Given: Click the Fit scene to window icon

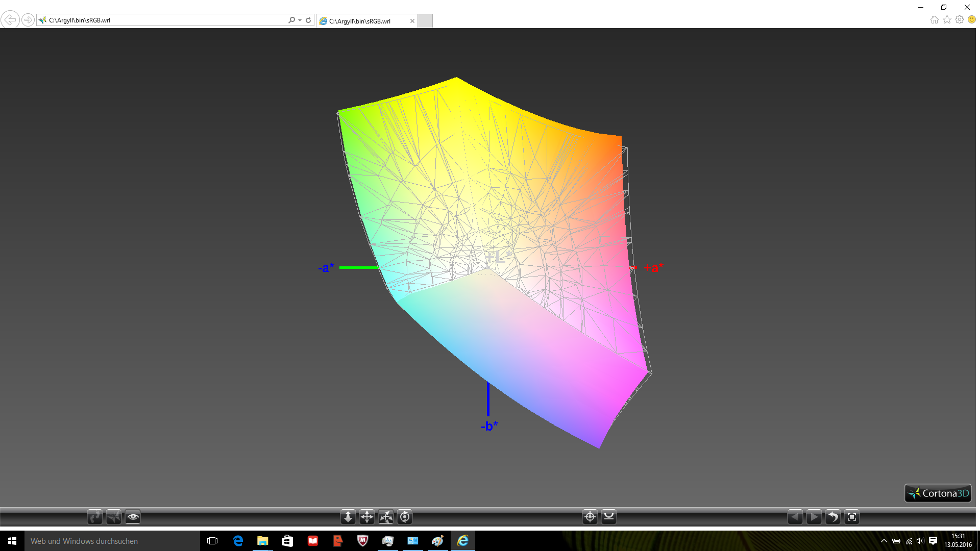Looking at the screenshot, I should [852, 517].
